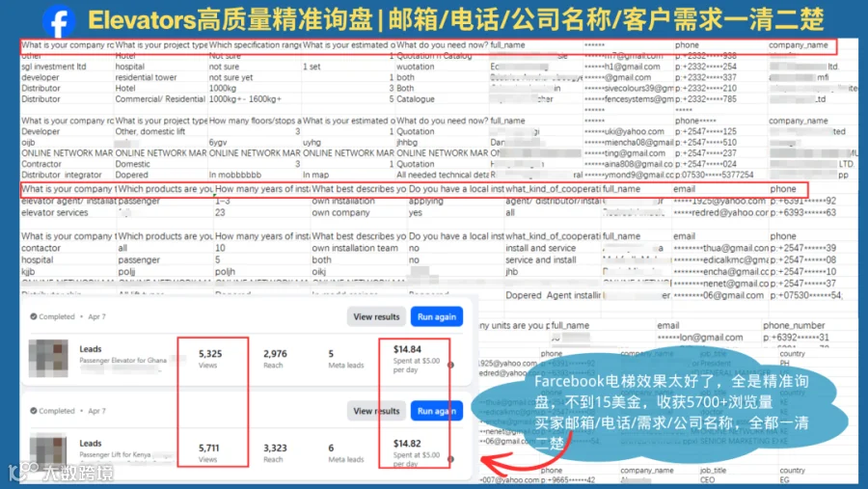This screenshot has width=868, height=489.
Task: Select the cell '1 set'
Action: pos(312,67)
